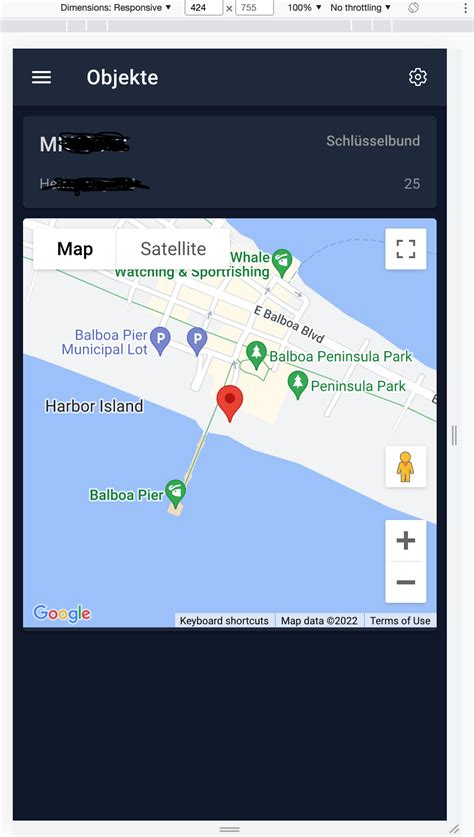Open the Keyboard shortcuts link
The width and height of the screenshot is (474, 837).
[224, 620]
